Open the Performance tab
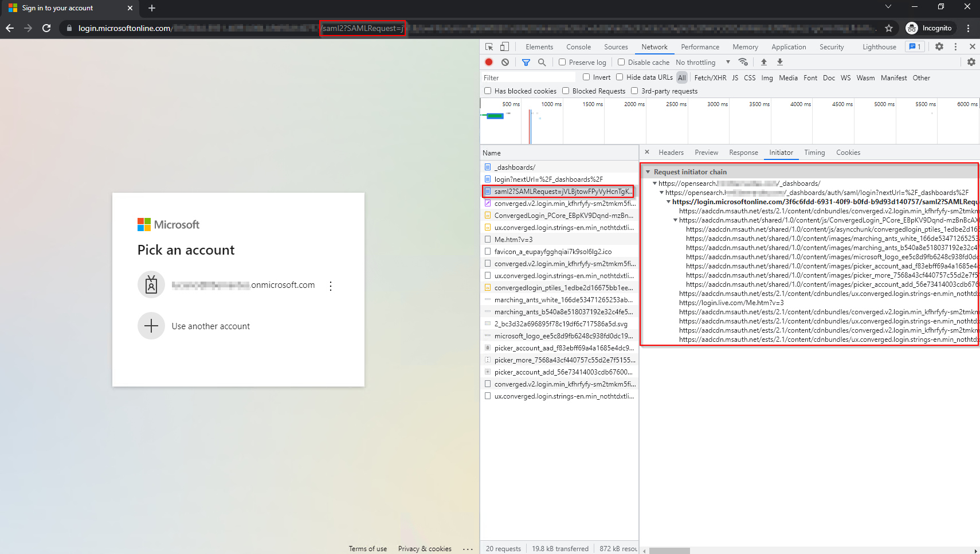This screenshot has width=980, height=554. pos(700,47)
